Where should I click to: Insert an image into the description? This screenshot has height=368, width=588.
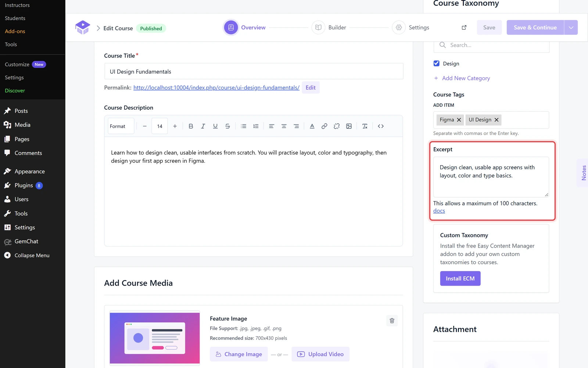[349, 126]
